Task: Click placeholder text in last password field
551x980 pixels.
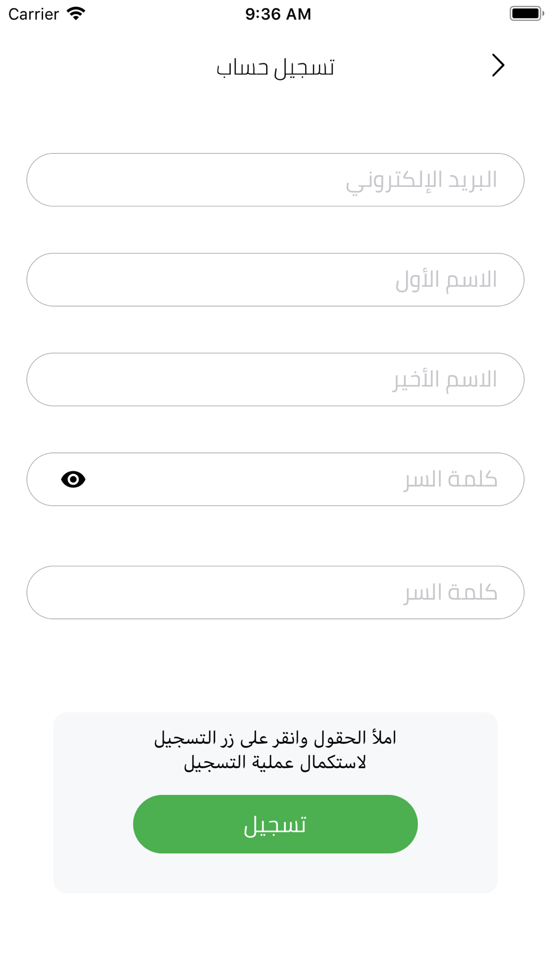Action: (451, 593)
